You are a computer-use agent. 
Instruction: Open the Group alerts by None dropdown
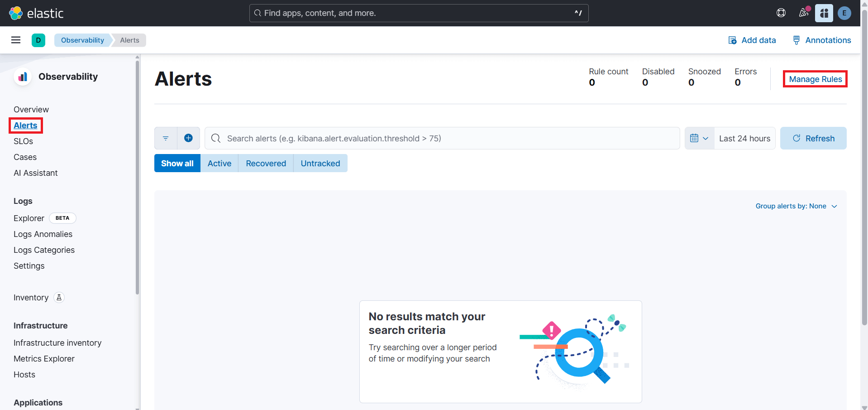[x=796, y=206]
